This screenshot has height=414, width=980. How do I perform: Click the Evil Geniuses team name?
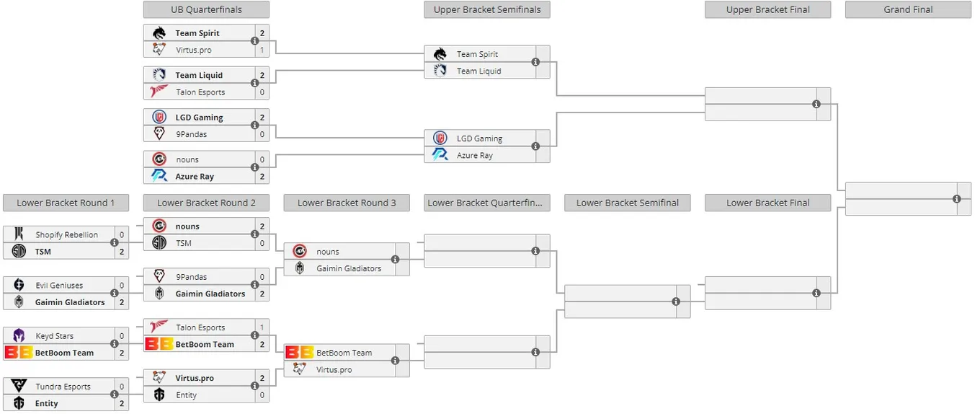59,286
